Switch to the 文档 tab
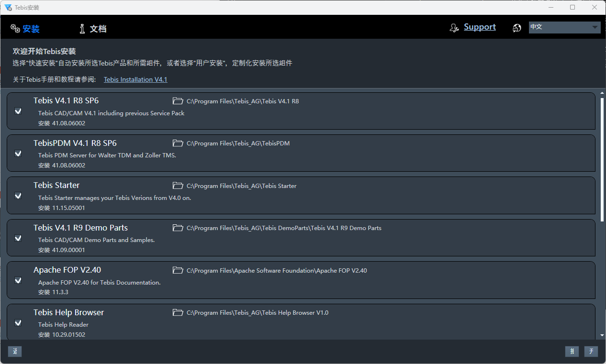606x364 pixels. pyautogui.click(x=98, y=29)
